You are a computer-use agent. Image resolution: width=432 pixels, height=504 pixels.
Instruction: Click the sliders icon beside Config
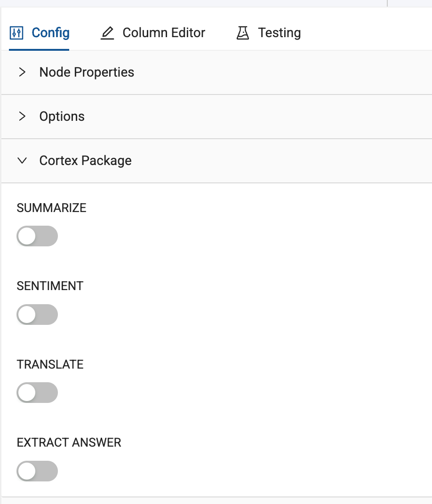tap(16, 33)
